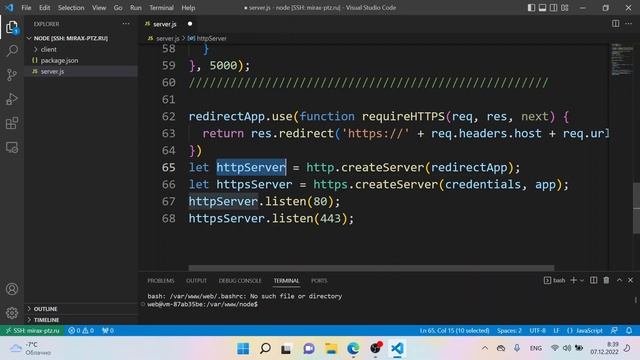This screenshot has height=360, width=640.
Task: Click httpServer symbol in breadcrumb
Action: (x=207, y=38)
